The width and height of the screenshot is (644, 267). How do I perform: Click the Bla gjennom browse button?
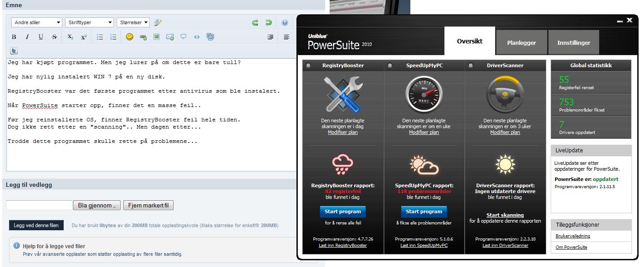[x=97, y=206]
